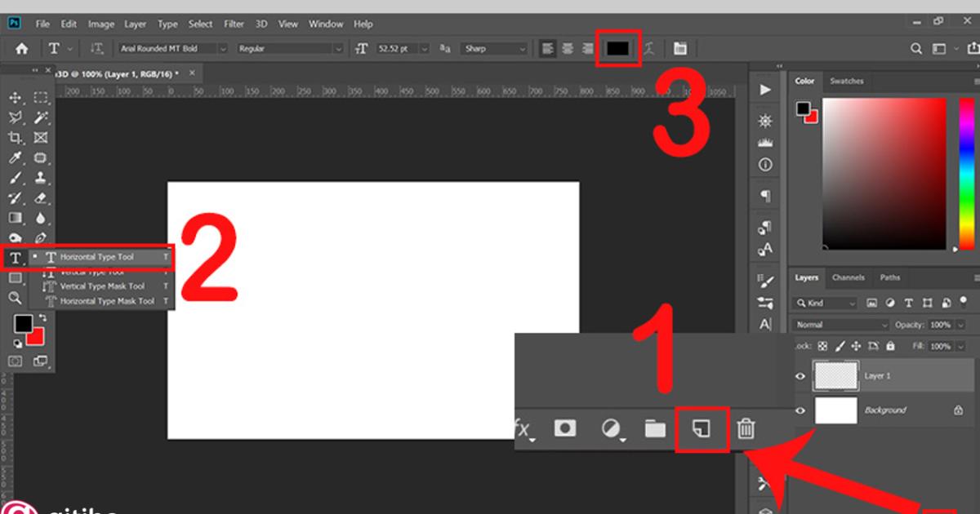This screenshot has width=980, height=514.
Task: Hide the Background layer visibility eye
Action: pyautogui.click(x=800, y=410)
